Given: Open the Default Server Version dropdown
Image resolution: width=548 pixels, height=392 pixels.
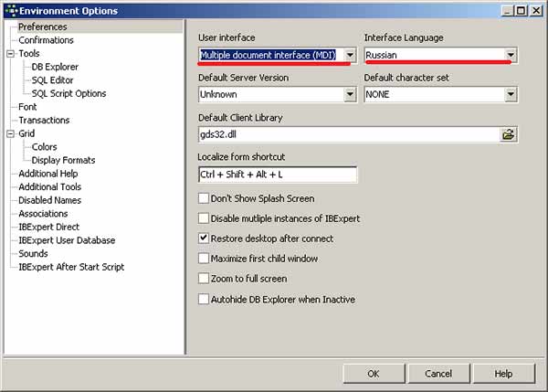Looking at the screenshot, I should click(x=350, y=94).
